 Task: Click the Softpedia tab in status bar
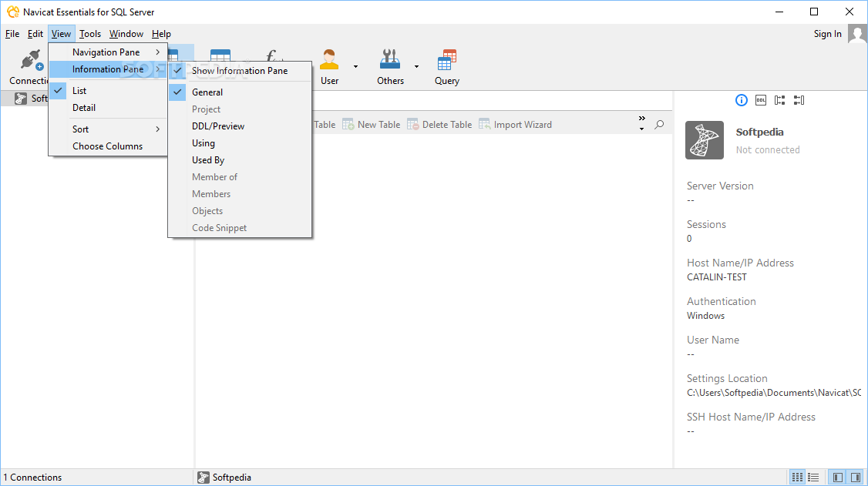(x=225, y=478)
